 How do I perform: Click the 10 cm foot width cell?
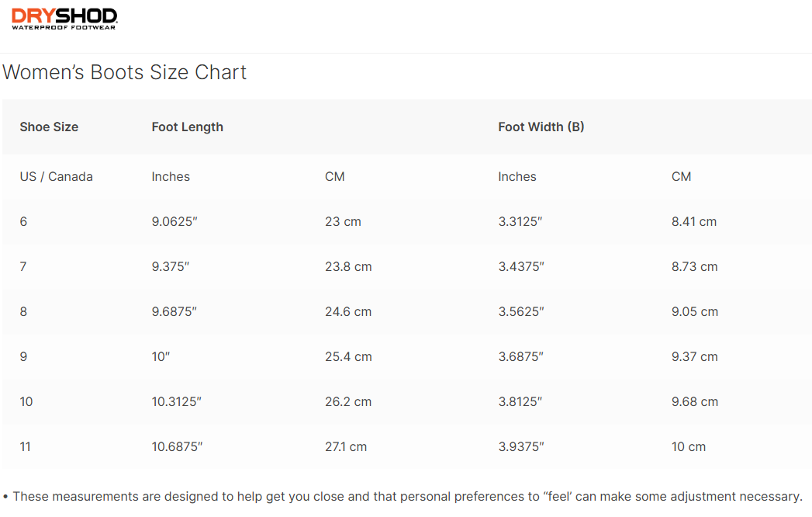coord(689,446)
